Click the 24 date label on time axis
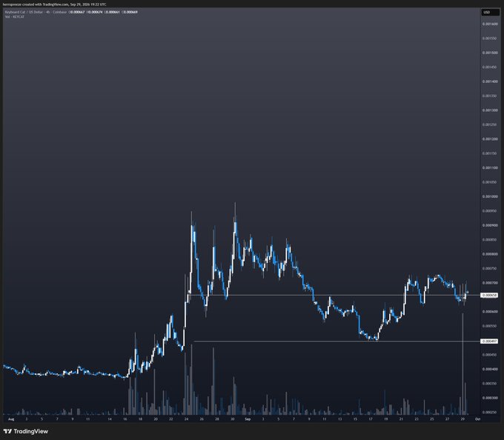The image size is (504, 440). (186, 419)
